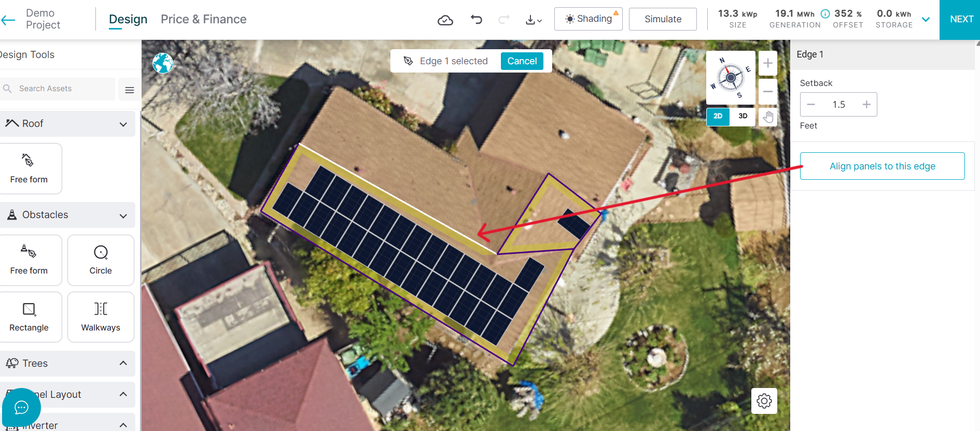Toggle the Shading option
This screenshot has height=431, width=980.
(x=589, y=19)
